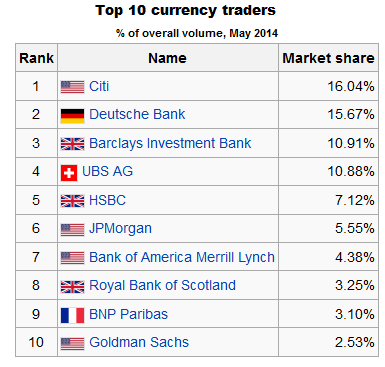This screenshot has width=385, height=367.
Task: Click the Swiss flag next to UBS AG
Action: [69, 173]
